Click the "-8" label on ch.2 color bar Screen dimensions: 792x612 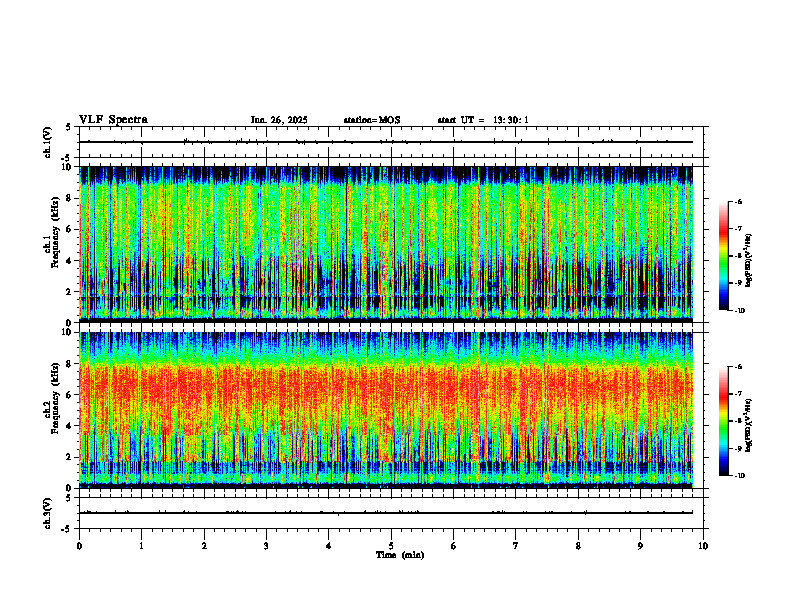tap(739, 421)
